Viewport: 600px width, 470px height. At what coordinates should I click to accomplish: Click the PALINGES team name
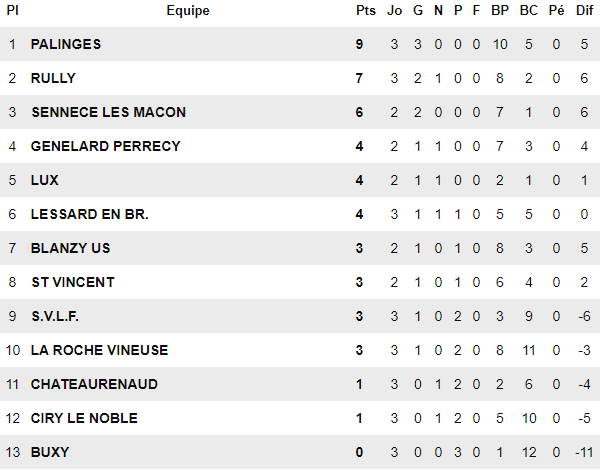coord(66,44)
